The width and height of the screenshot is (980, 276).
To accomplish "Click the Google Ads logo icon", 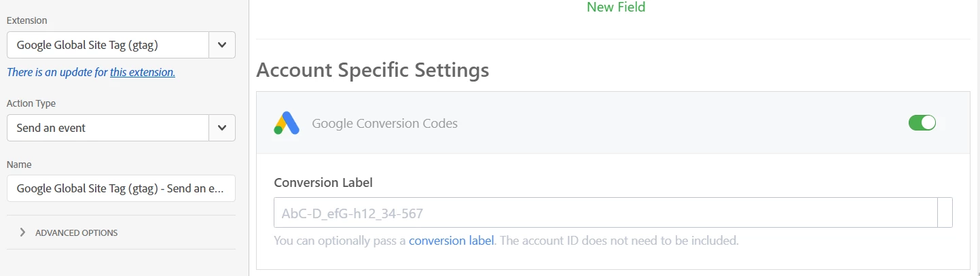I will coord(287,123).
